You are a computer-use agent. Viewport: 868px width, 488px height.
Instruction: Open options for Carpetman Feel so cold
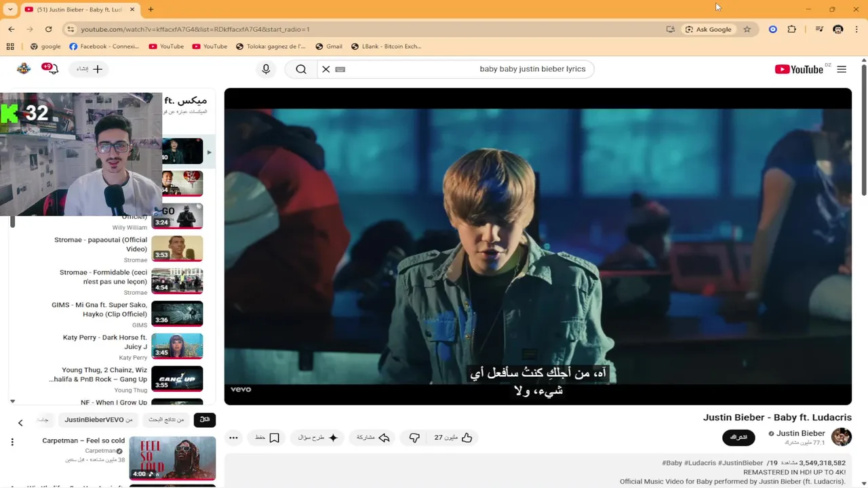(x=12, y=442)
